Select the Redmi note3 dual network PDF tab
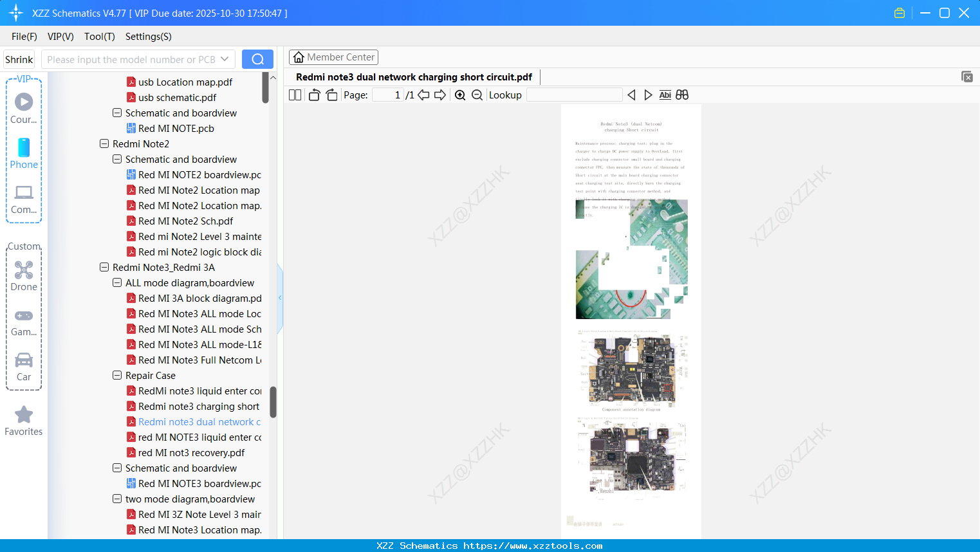This screenshot has width=980, height=552. [414, 77]
